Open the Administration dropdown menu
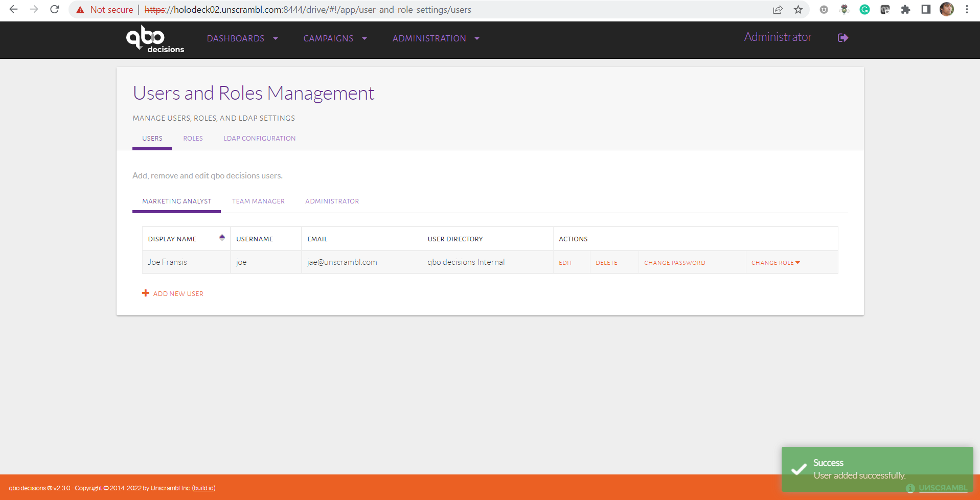Screen dimensions: 980x500 coord(436,39)
